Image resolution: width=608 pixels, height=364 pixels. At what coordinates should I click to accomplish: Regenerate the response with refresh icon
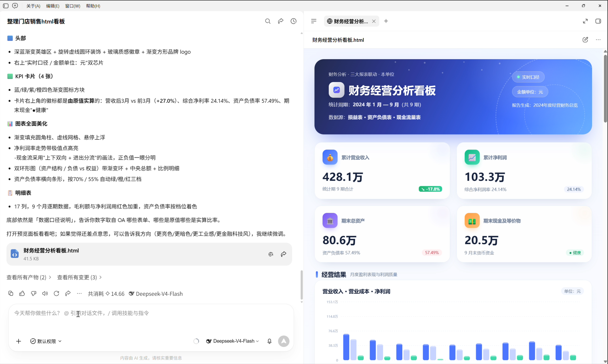pos(56,293)
